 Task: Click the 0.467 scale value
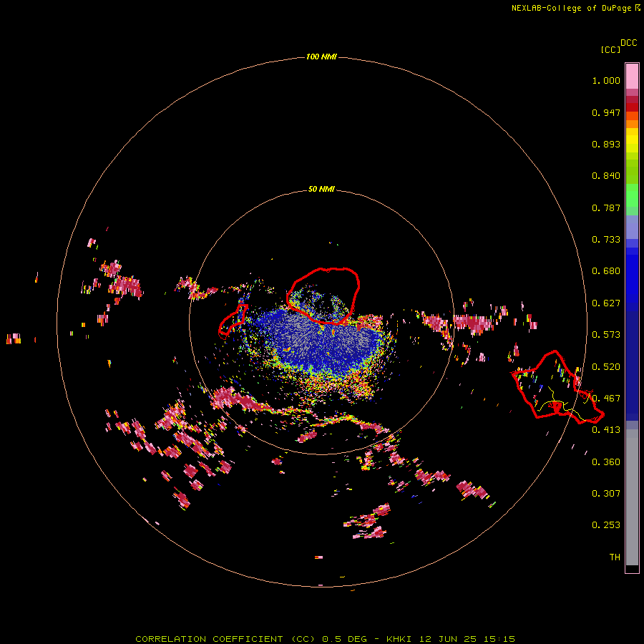pyautogui.click(x=606, y=399)
